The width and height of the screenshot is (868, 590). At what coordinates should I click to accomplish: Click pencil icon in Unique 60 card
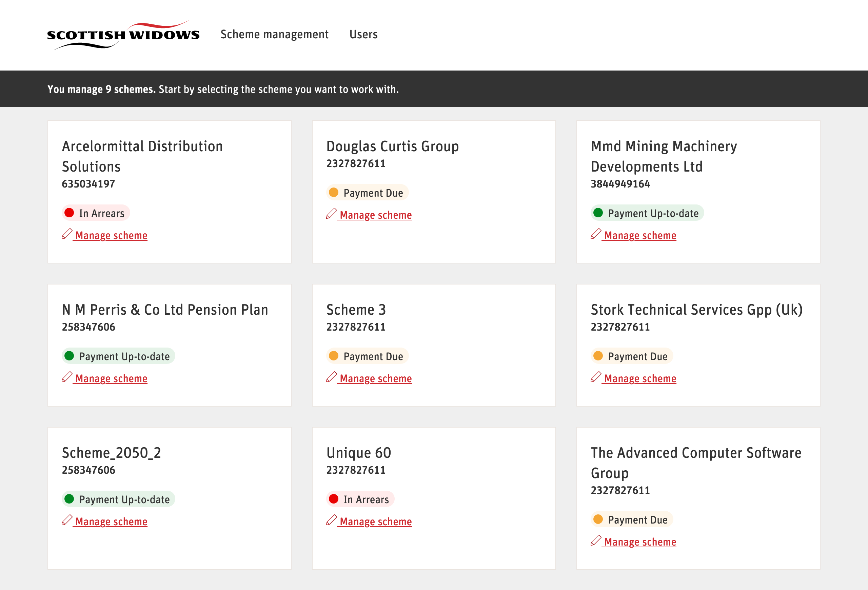[332, 520]
